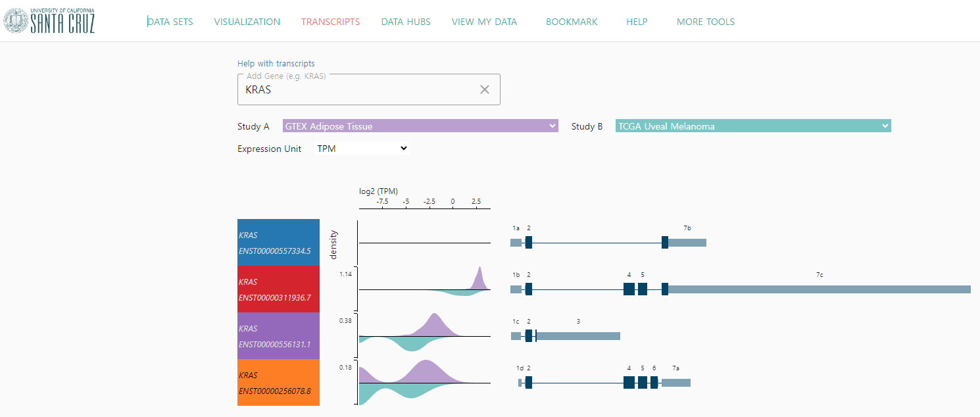Clear the KRAS gene search field
The width and height of the screenshot is (980, 417).
click(485, 89)
